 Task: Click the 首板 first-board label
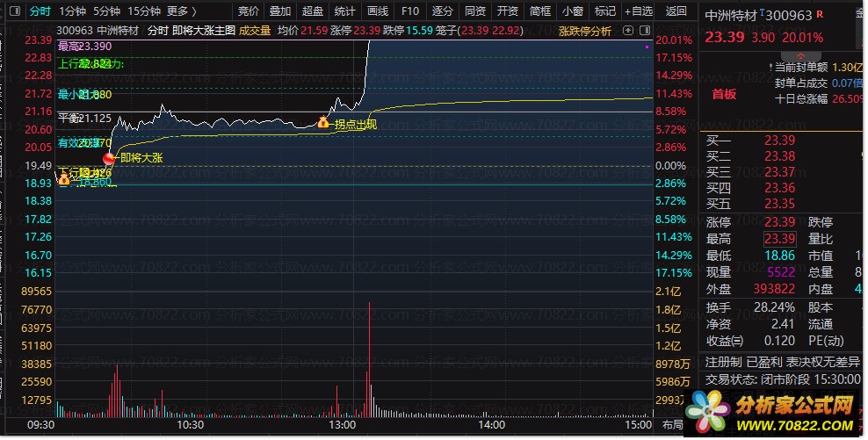[724, 94]
